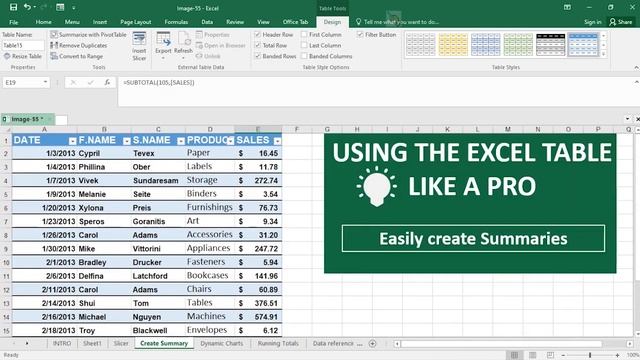
Task: Collapse the ribbon with the arrow
Action: (636, 67)
